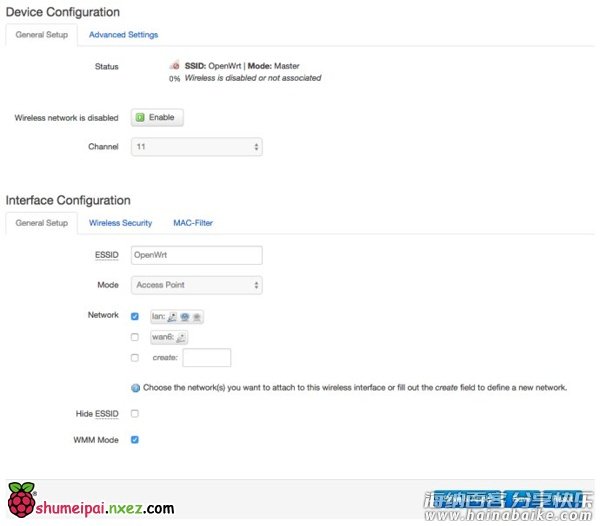Screen dimensions: 600x526
Task: Open the MAC-Filter tab
Action: [193, 223]
